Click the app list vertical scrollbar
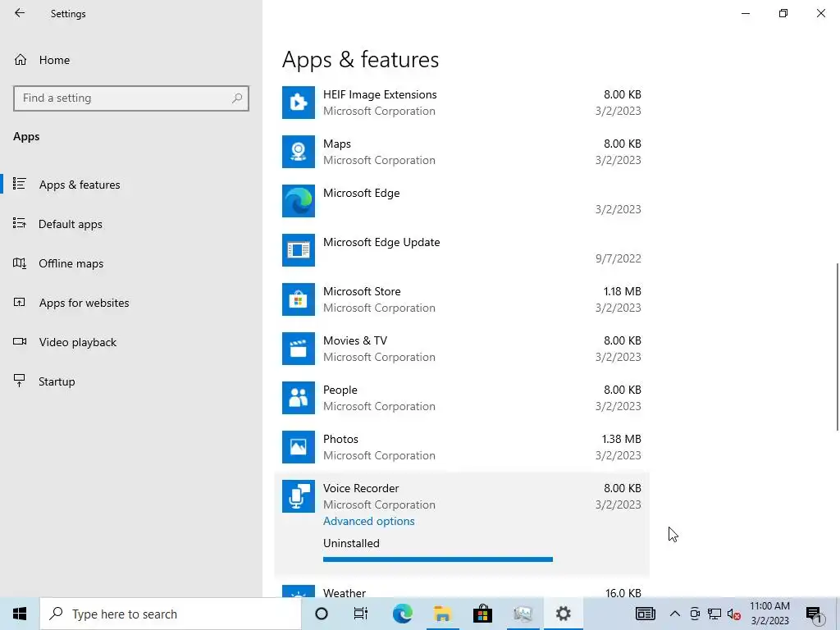The height and width of the screenshot is (630, 840). tap(838, 346)
